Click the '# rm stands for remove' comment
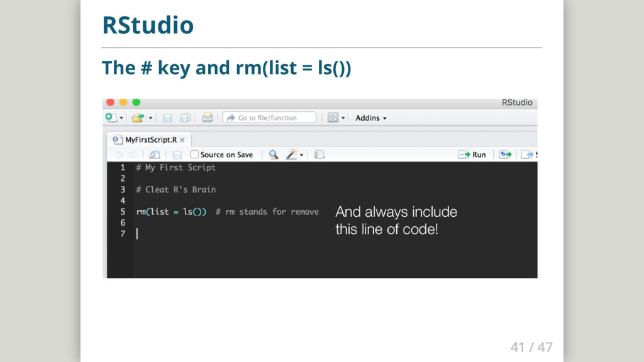Screen dimensions: 644x362 [267, 212]
